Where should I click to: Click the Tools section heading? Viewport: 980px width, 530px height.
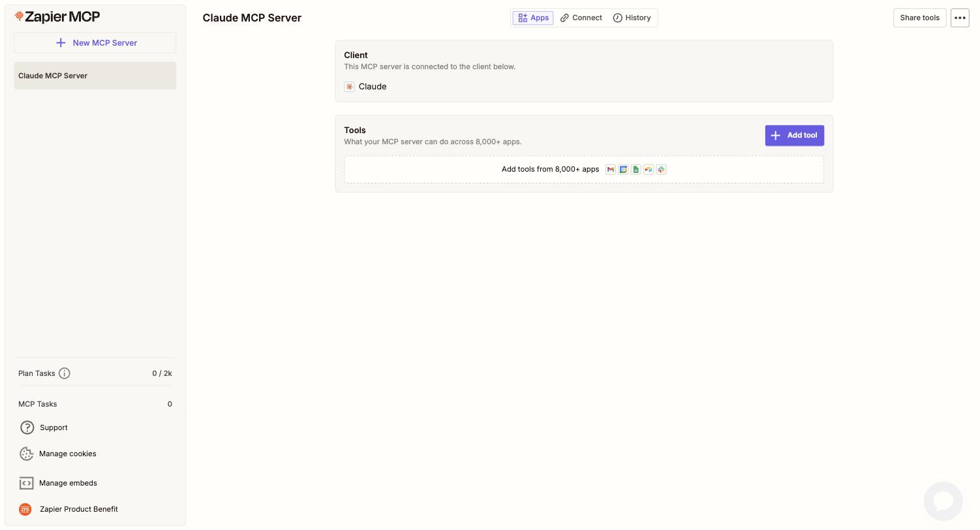pyautogui.click(x=355, y=131)
